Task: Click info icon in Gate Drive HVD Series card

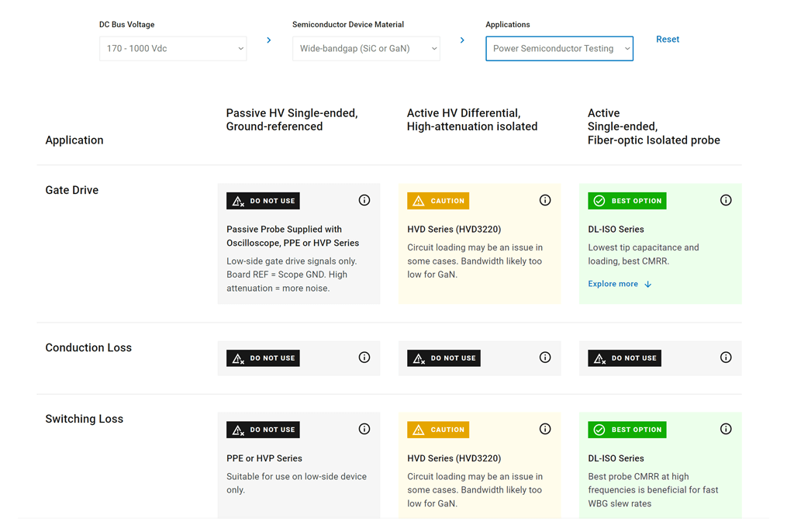Action: (x=545, y=200)
